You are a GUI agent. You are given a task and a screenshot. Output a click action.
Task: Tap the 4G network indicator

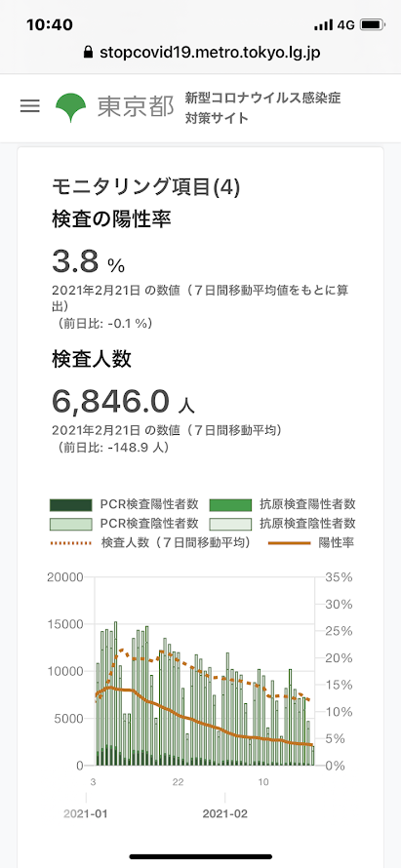(345, 25)
